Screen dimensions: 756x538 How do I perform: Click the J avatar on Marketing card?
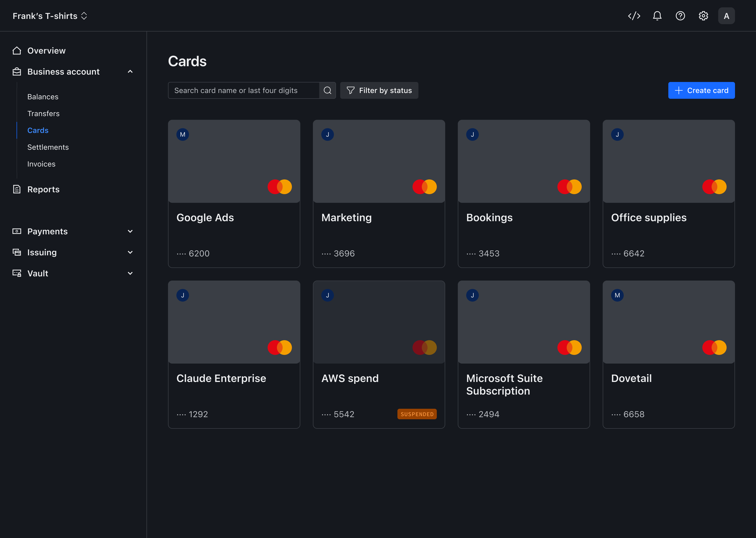(x=327, y=134)
